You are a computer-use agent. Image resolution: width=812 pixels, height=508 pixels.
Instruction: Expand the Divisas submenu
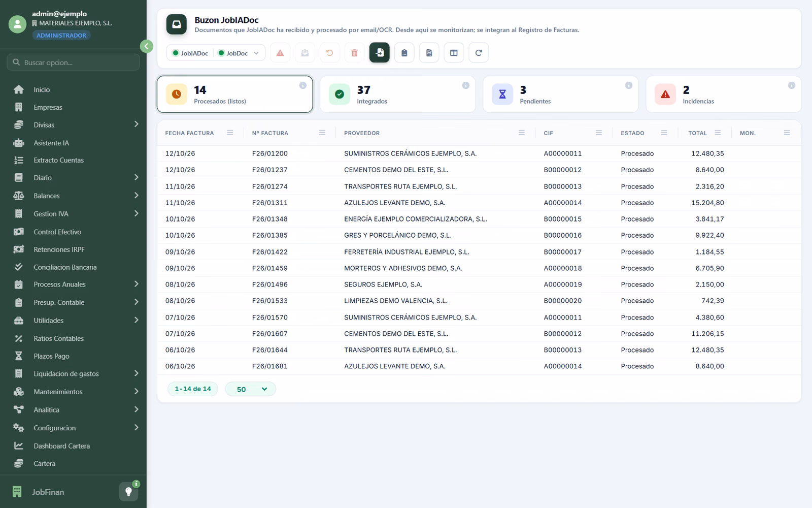click(136, 124)
